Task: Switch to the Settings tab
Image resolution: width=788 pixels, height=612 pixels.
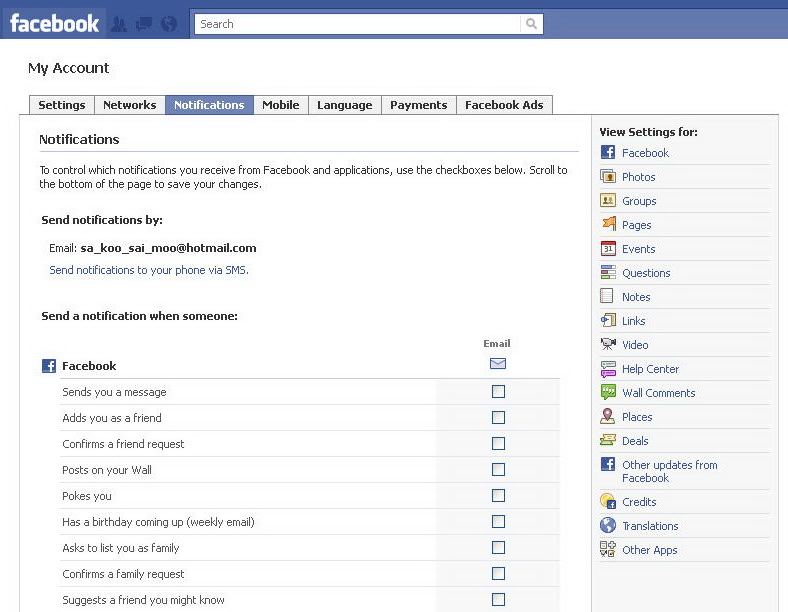Action: (62, 105)
